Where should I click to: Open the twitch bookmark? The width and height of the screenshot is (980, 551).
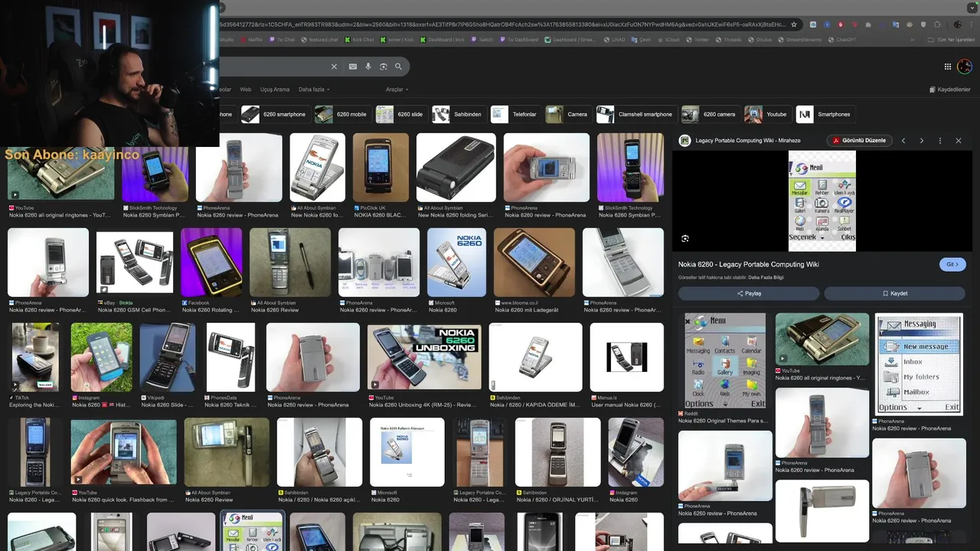pos(482,40)
